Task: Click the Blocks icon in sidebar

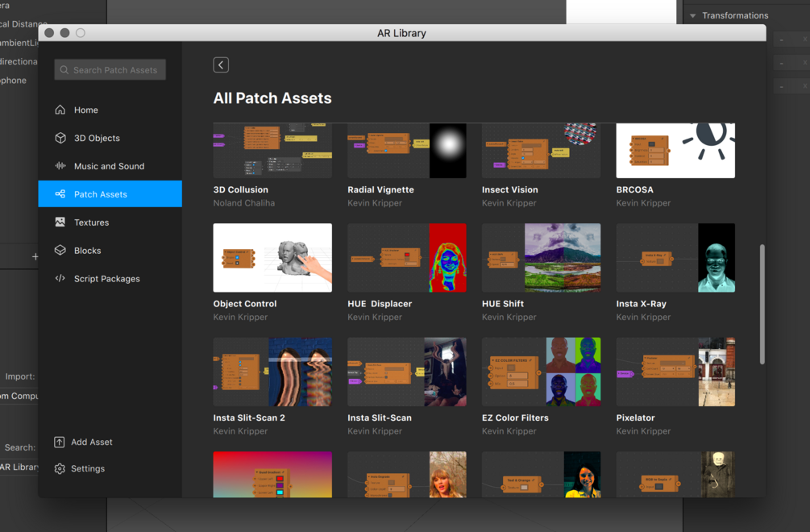Action: tap(60, 250)
